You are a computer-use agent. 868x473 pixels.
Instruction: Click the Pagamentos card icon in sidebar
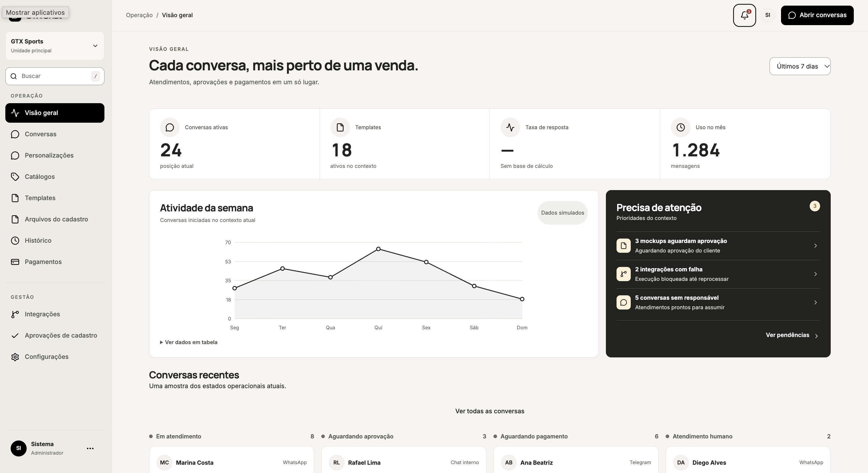[15, 262]
